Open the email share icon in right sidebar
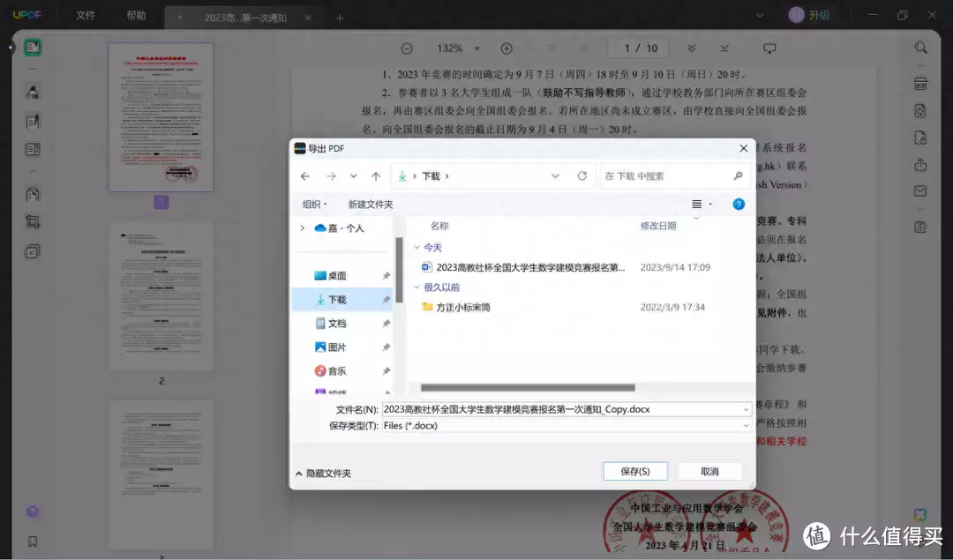 click(920, 191)
